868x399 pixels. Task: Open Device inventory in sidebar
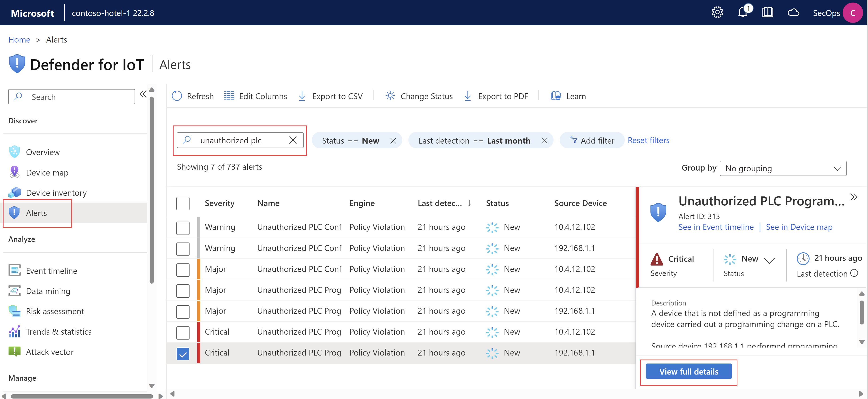(x=56, y=193)
